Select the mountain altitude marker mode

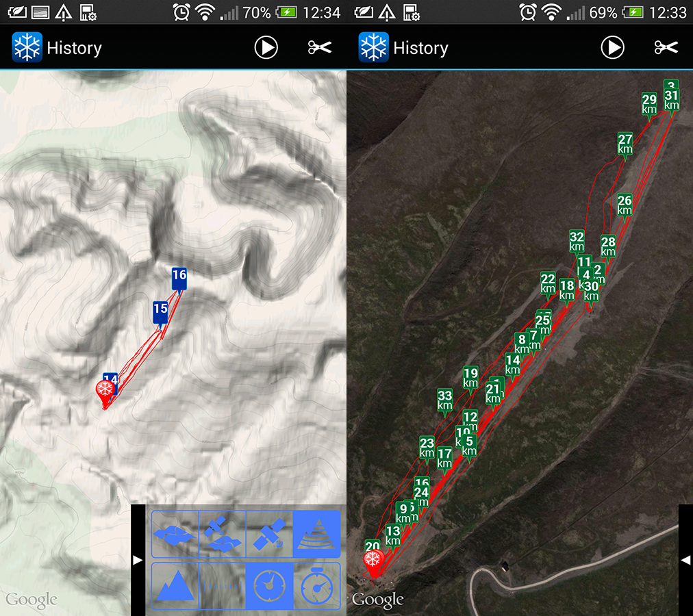[x=175, y=586]
